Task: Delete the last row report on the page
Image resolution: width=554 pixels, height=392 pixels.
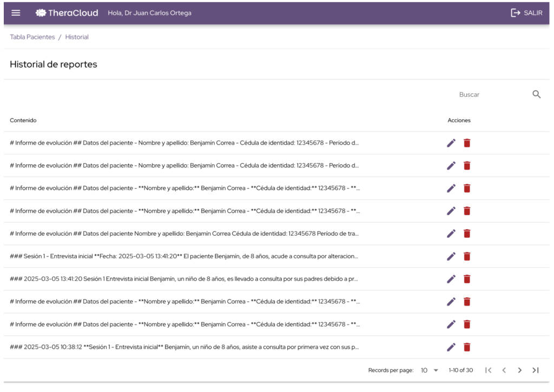Action: 467,347
